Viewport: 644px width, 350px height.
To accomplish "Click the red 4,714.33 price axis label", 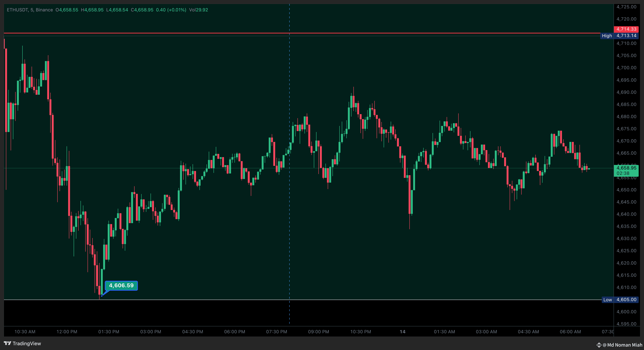I will (x=626, y=29).
